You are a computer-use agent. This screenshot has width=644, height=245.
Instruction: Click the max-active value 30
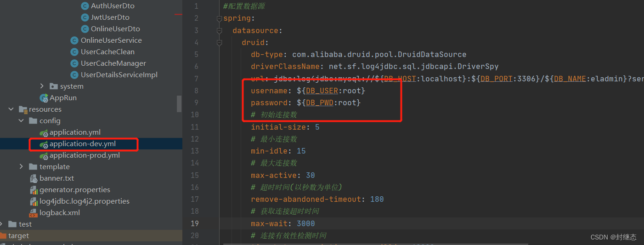click(x=310, y=175)
